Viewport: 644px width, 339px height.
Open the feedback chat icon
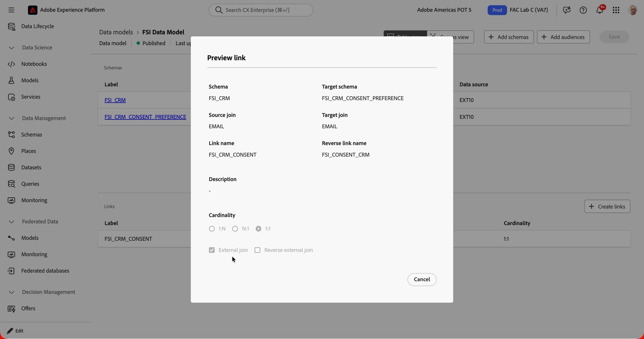(567, 10)
